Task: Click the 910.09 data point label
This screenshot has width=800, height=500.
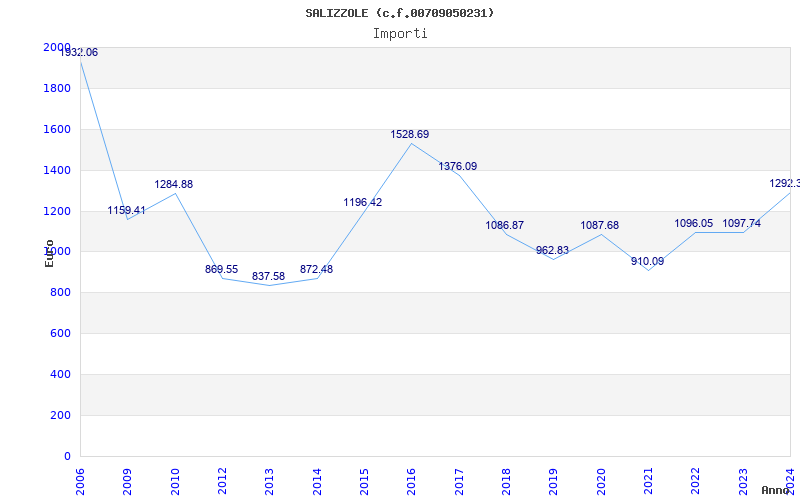Action: tap(647, 262)
